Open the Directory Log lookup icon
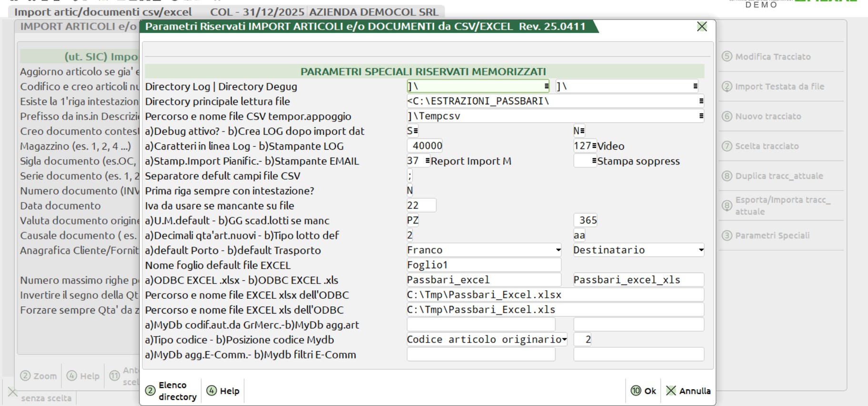Viewport: 868px width, 406px height. pos(546,86)
